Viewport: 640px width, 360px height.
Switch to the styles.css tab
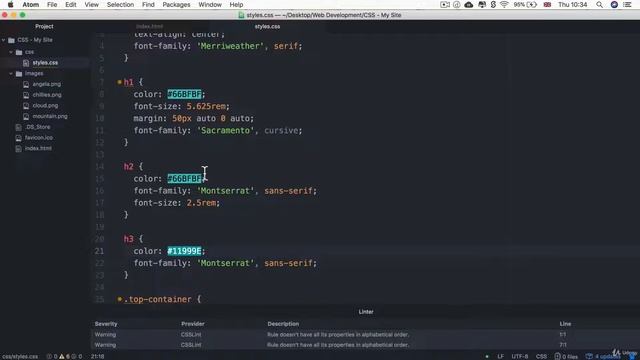267,27
